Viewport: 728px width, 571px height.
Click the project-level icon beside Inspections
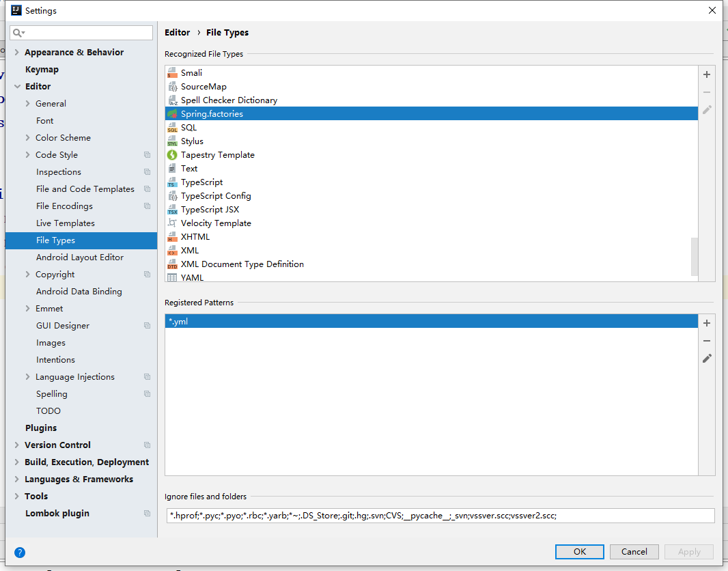pyautogui.click(x=148, y=171)
